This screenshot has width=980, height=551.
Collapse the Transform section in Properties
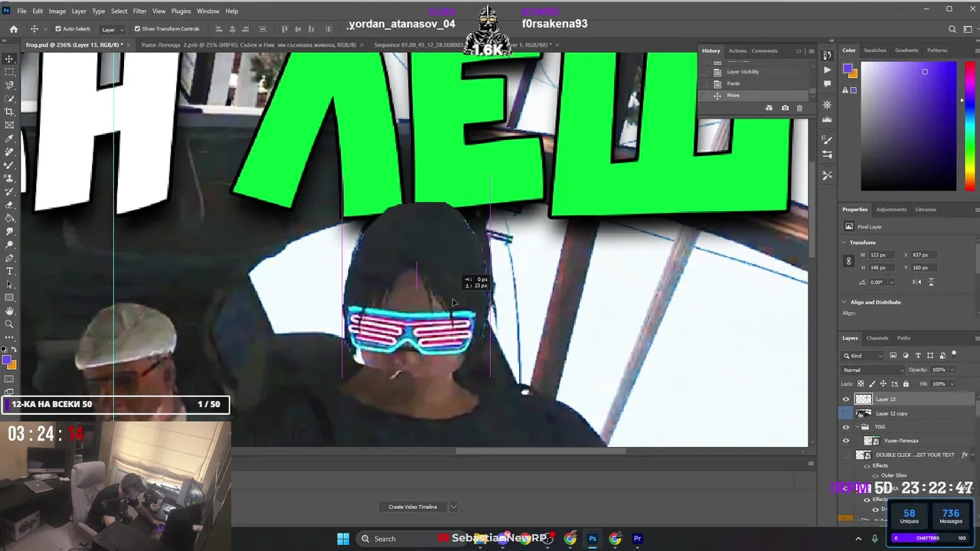844,243
